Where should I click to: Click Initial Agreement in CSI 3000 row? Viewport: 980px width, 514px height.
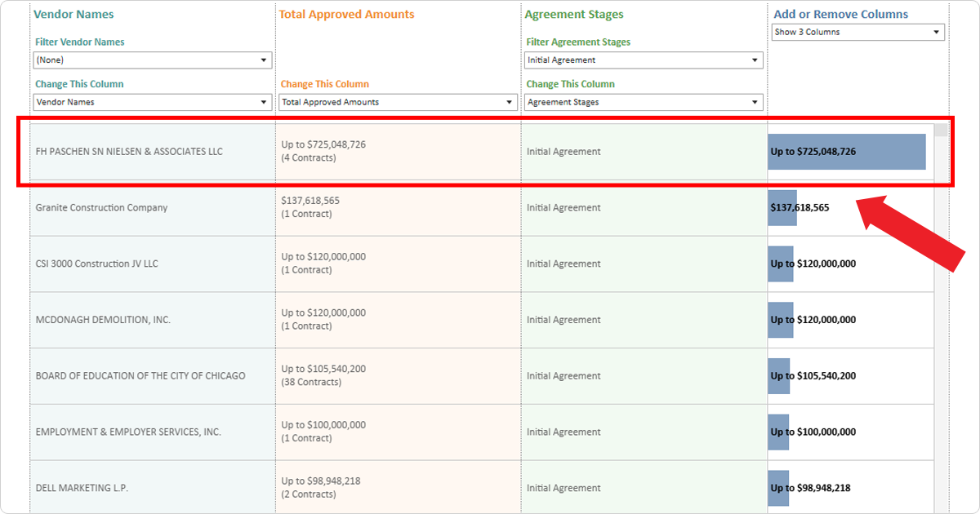[563, 264]
